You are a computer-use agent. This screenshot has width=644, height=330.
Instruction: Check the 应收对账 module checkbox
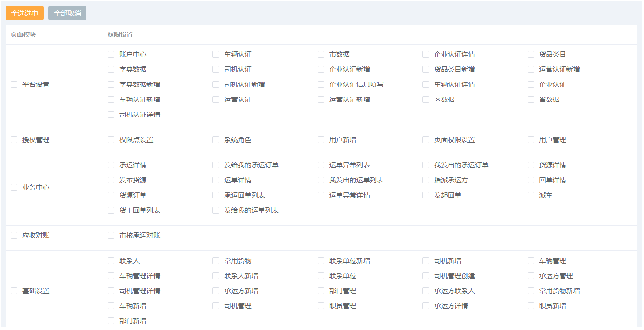[x=14, y=235]
